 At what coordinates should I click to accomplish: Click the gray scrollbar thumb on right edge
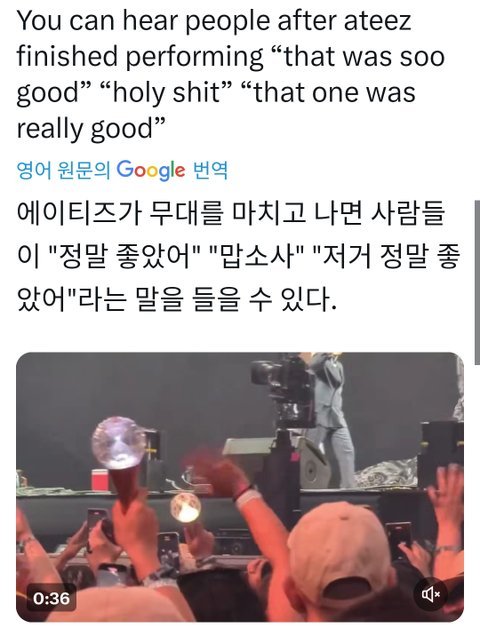coord(477,283)
